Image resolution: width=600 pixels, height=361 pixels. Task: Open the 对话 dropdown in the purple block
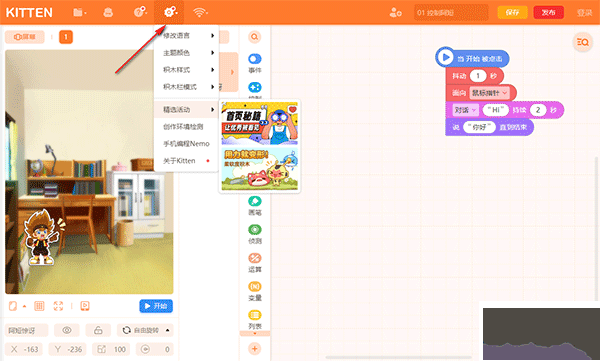465,110
